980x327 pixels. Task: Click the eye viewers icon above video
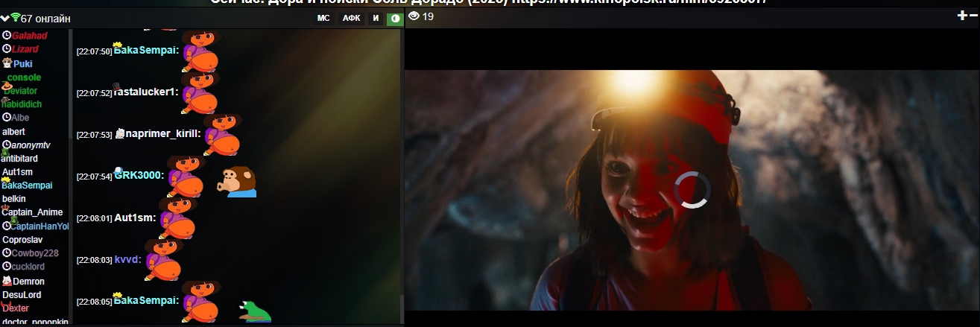click(x=414, y=16)
